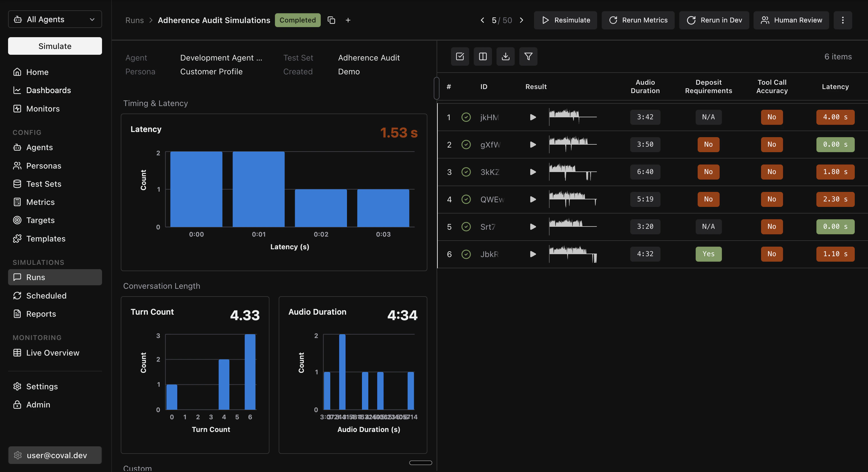Click the No tool call accuracy badge on row 2

772,145
